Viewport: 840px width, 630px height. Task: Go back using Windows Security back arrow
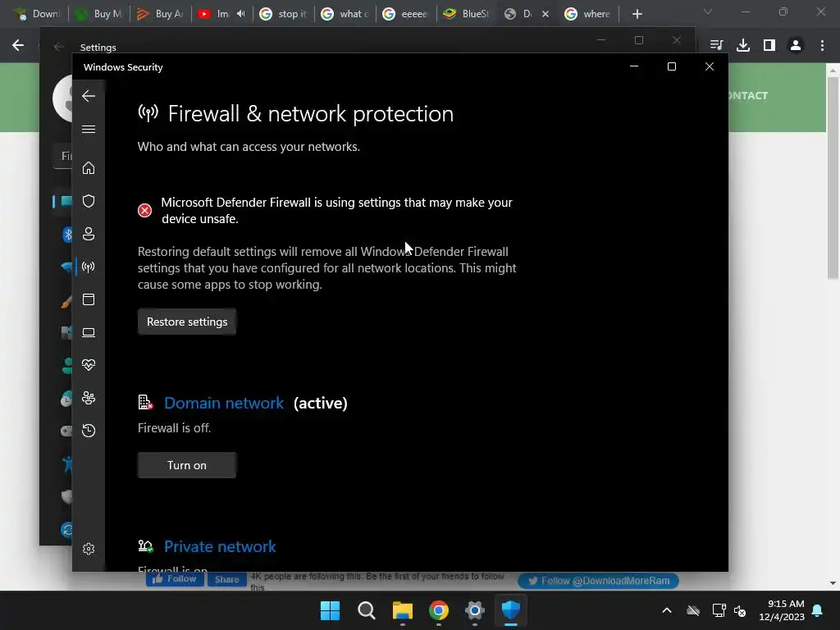coord(89,96)
